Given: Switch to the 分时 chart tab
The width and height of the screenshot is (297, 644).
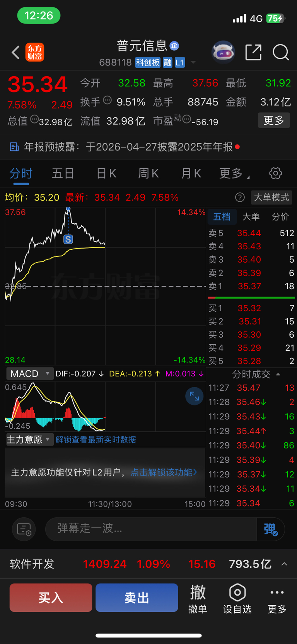Looking at the screenshot, I should coord(21,173).
